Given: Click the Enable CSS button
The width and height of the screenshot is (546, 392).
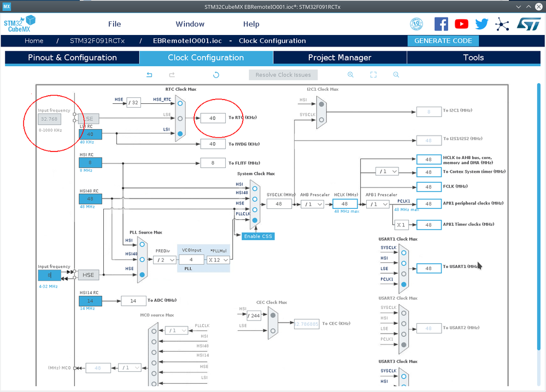Looking at the screenshot, I should (x=258, y=236).
